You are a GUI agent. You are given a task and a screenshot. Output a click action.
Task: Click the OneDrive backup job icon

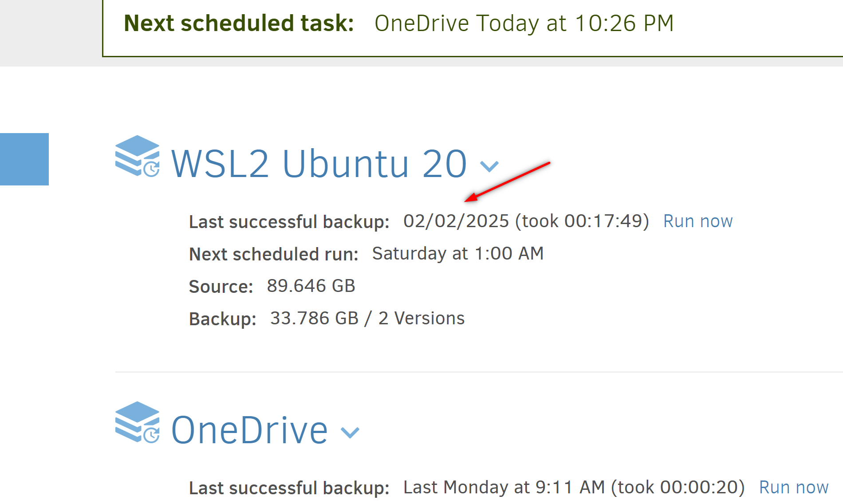point(138,422)
